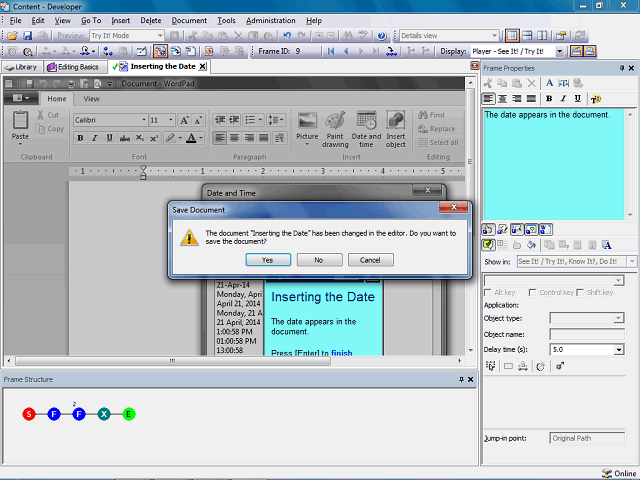Image resolution: width=640 pixels, height=480 pixels.
Task: Select the teal X frame node
Action: coord(104,414)
